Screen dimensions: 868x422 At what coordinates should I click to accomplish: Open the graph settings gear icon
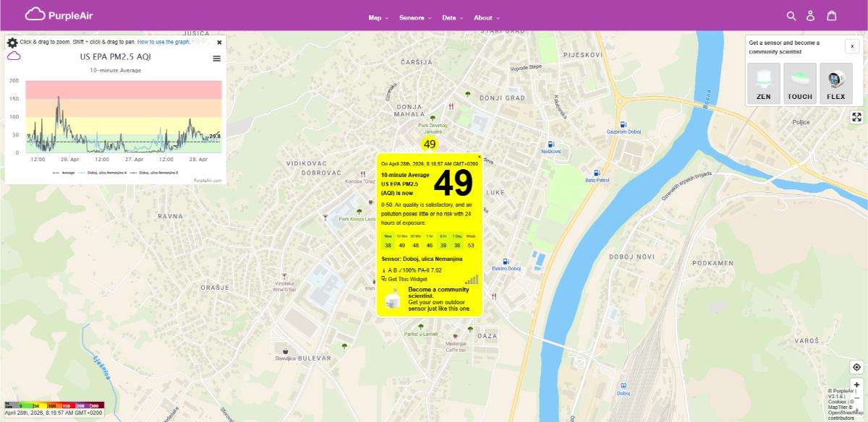12,42
